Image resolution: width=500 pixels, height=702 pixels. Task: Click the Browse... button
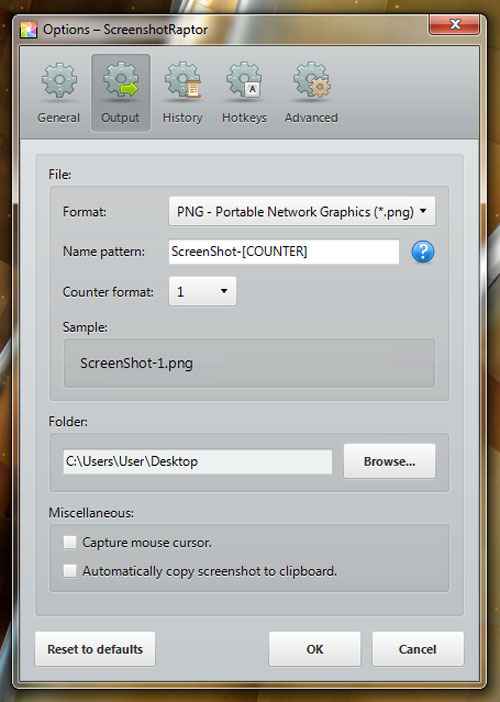pos(389,461)
